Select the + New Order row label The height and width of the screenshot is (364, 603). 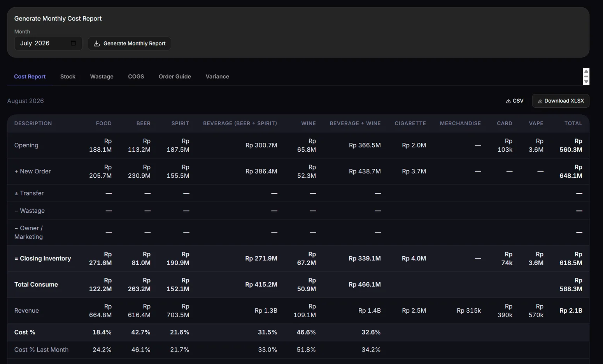point(33,171)
